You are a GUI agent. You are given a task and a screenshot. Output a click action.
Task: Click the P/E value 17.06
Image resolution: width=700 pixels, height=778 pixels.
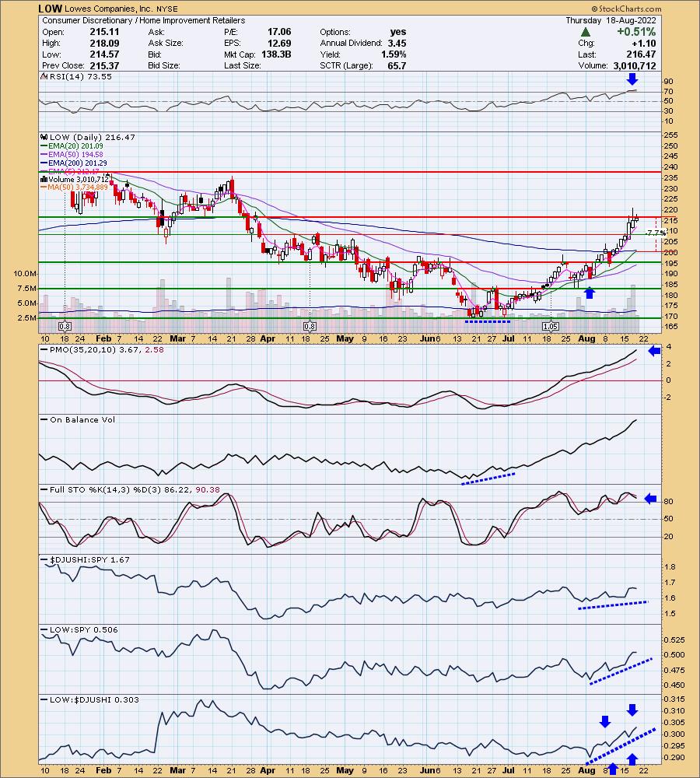[x=279, y=32]
